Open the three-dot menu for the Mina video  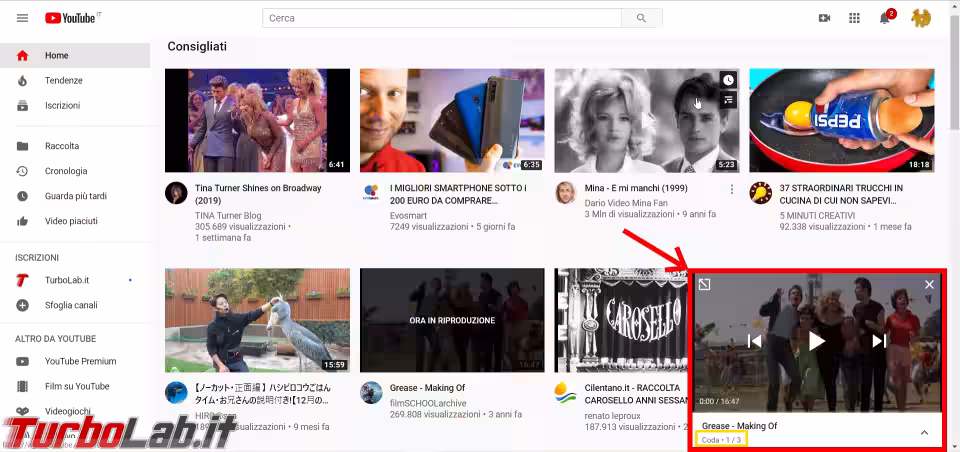732,189
